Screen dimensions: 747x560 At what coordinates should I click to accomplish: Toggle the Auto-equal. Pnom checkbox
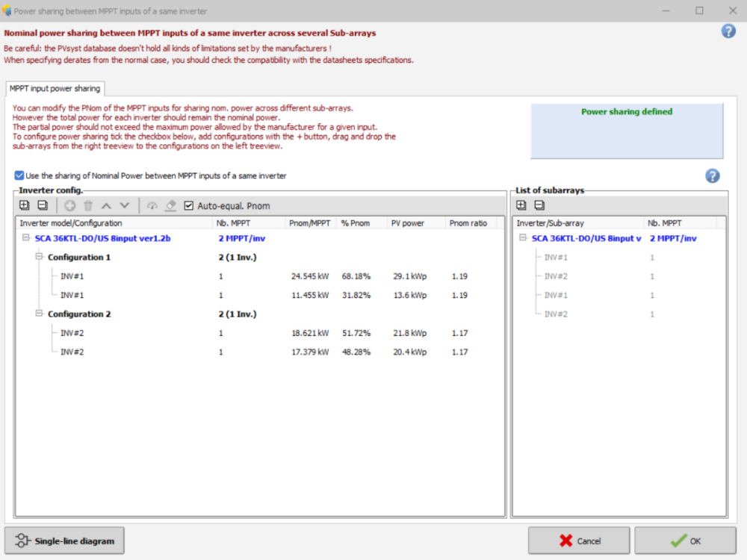click(189, 206)
